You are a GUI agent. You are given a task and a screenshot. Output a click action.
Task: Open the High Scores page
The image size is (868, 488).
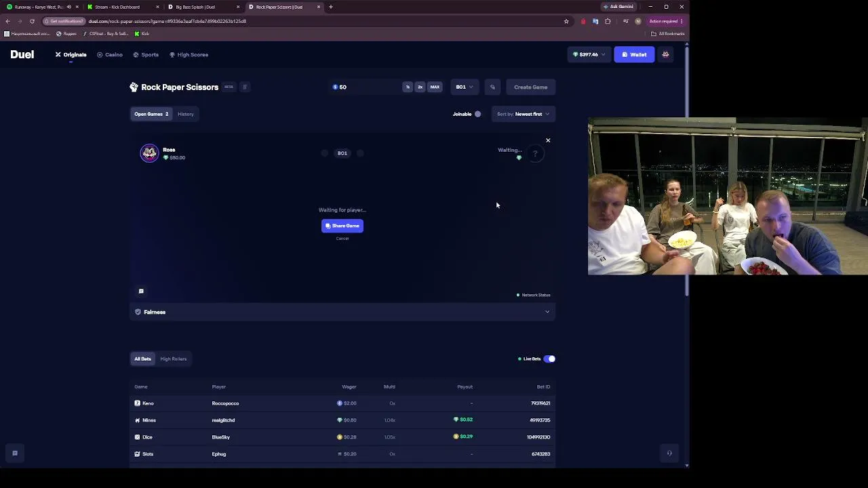(189, 54)
